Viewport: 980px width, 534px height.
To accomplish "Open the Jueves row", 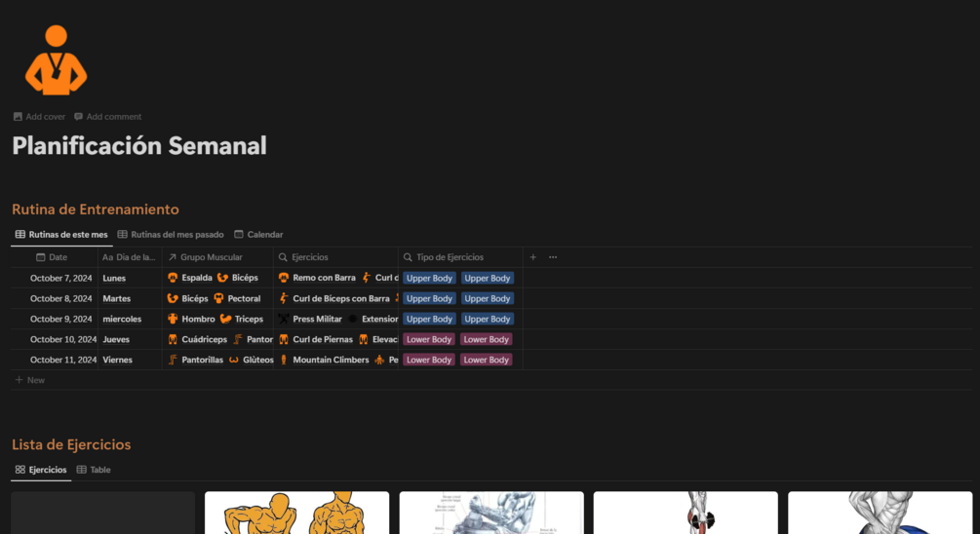I will (x=116, y=340).
